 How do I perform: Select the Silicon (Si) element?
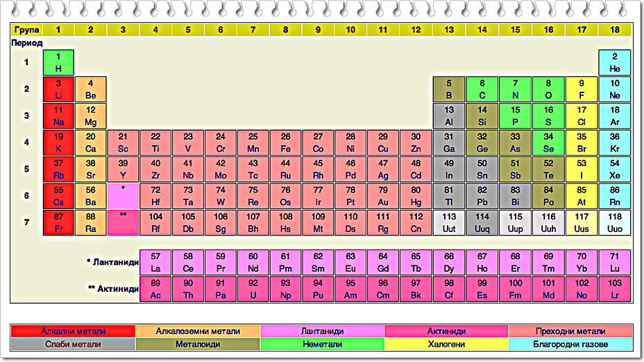click(482, 116)
